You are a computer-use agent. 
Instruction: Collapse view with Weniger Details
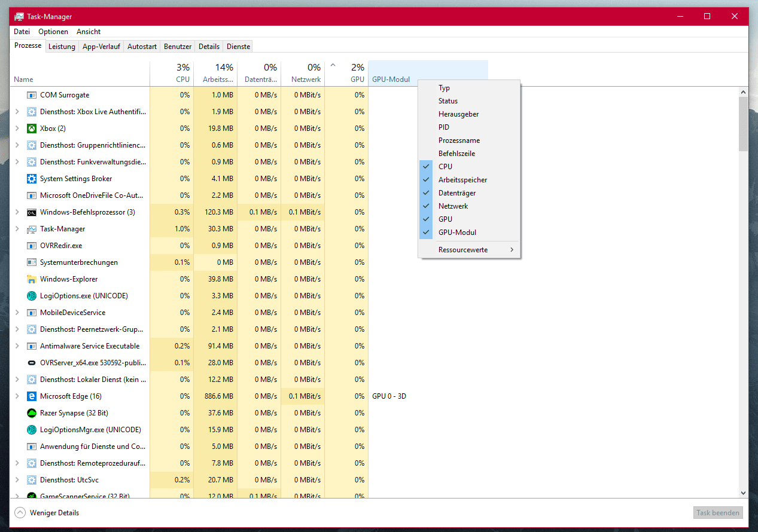pyautogui.click(x=47, y=513)
